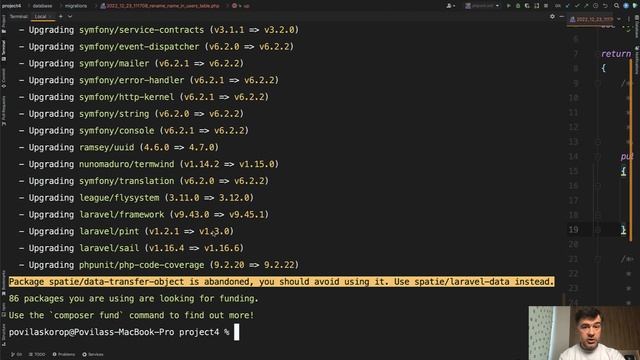Click '86 packages you are using' line
The width and height of the screenshot is (640, 360).
point(133,299)
